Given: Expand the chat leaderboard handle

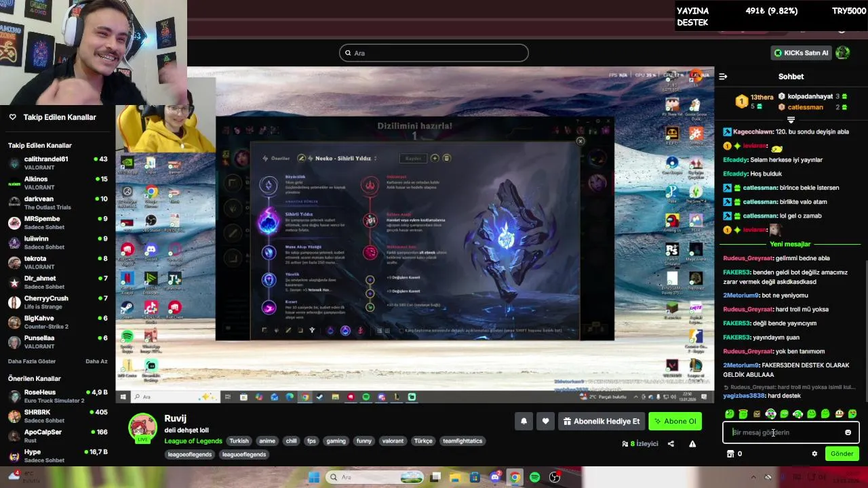Looking at the screenshot, I should (x=791, y=120).
